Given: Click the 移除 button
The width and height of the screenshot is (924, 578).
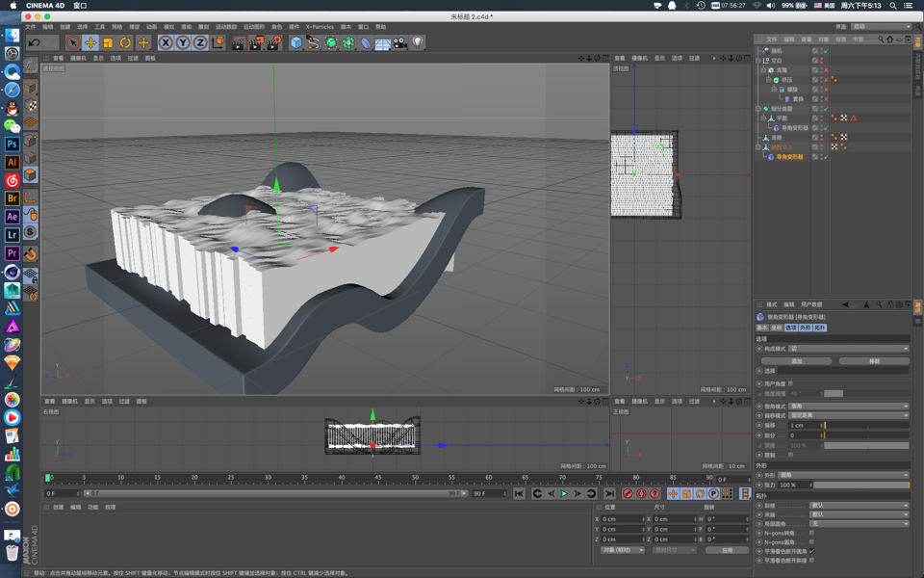Looking at the screenshot, I should (874, 361).
